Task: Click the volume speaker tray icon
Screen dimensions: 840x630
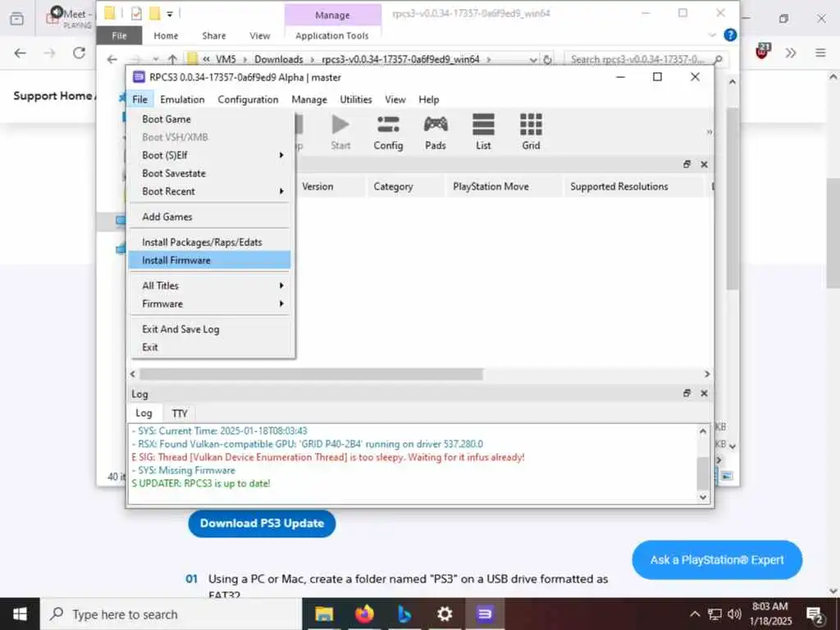Action: (734, 614)
